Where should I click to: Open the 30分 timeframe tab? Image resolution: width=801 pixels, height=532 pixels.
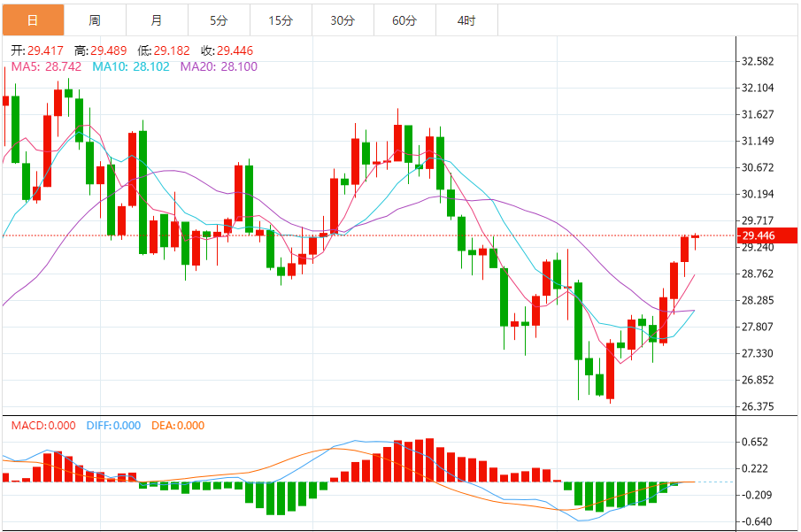(x=343, y=20)
